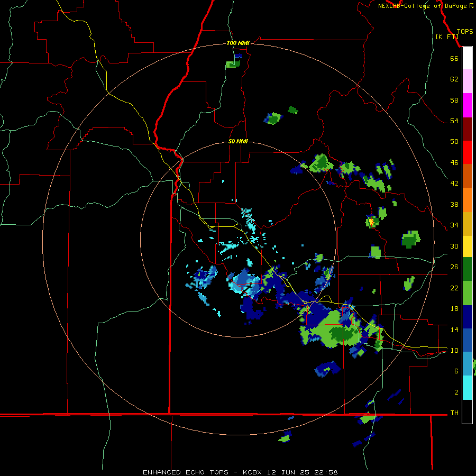This screenshot has height=476, width=476.
Task: Click the legend value '50'
Action: (454, 142)
